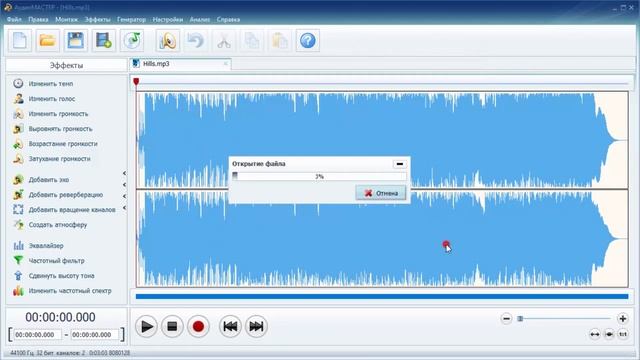Jump to start with rewind button
This screenshot has width=640, height=360.
point(230,327)
